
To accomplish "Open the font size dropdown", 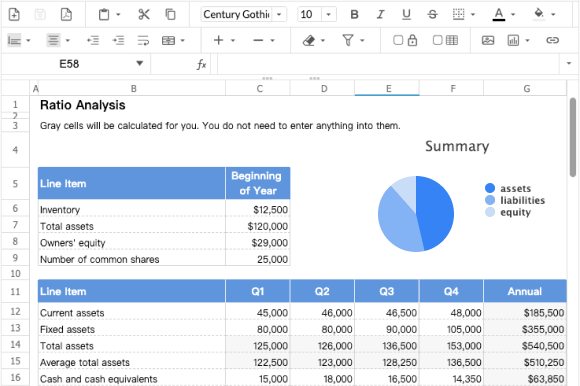I will point(328,15).
